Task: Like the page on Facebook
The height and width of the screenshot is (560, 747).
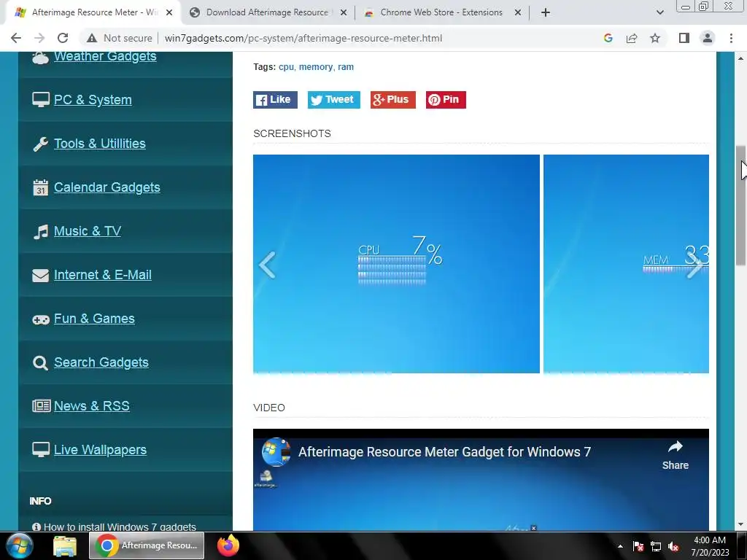Action: coord(275,99)
